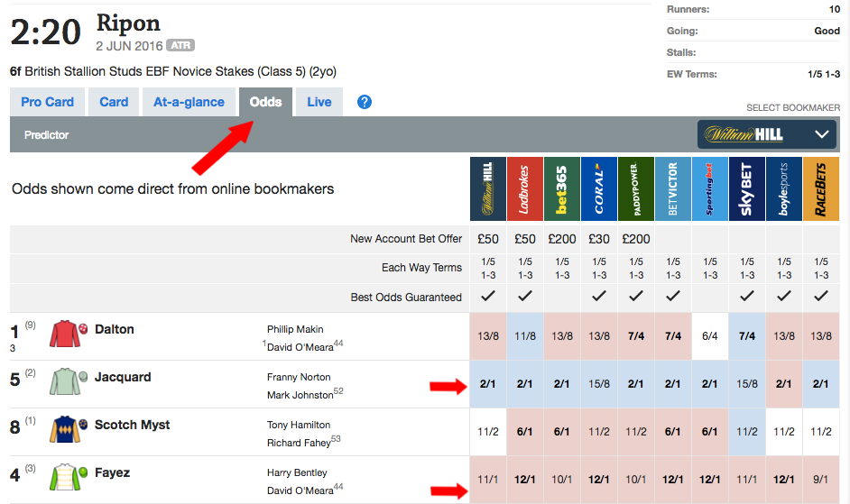Click the EW Terms value 1/5 1-3
Screen dimensions: 850x504
tap(824, 74)
